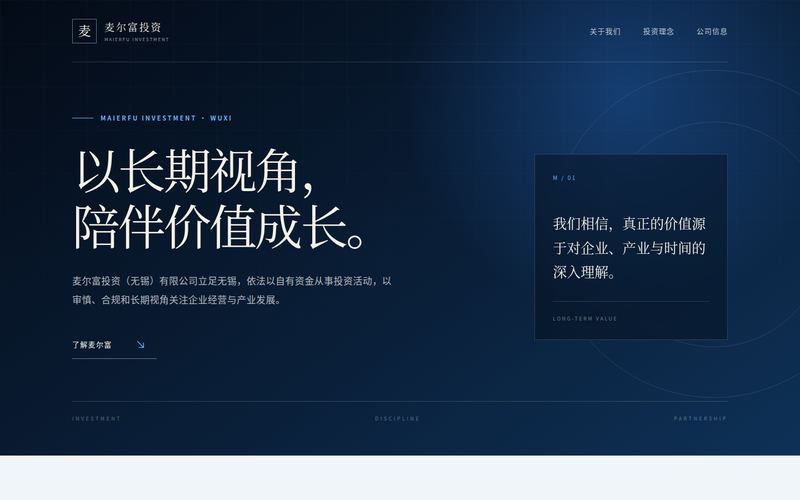The width and height of the screenshot is (800, 500).
Task: Click the 麦尔富投资 brand name link
Action: coord(133,27)
